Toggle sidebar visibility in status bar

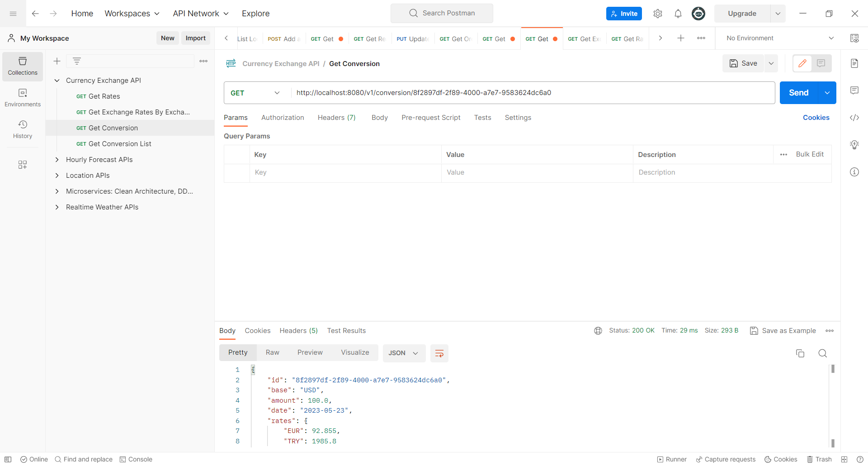click(x=8, y=459)
